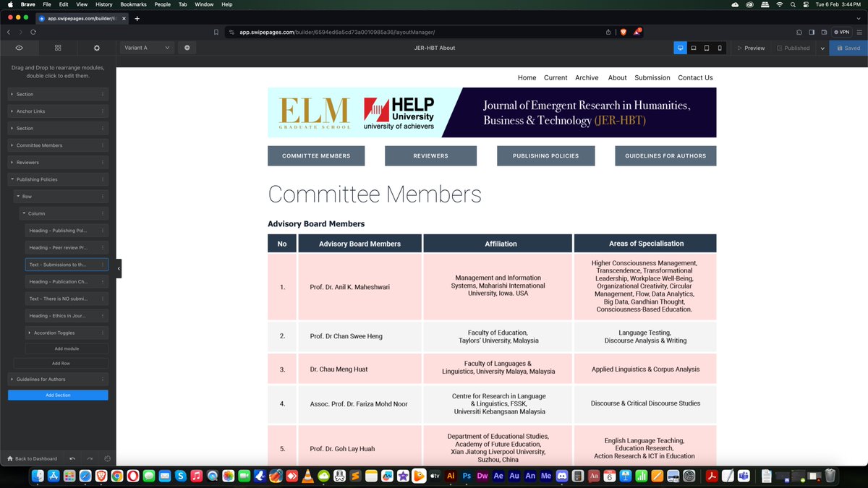Select the Heading - Publishing Pol... module
The image size is (868, 488).
coord(67,231)
